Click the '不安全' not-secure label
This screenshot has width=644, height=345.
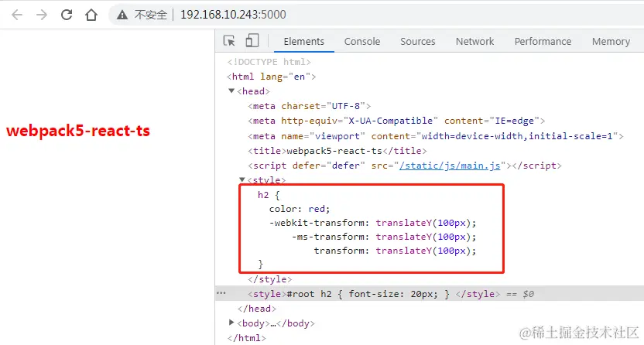coord(151,15)
